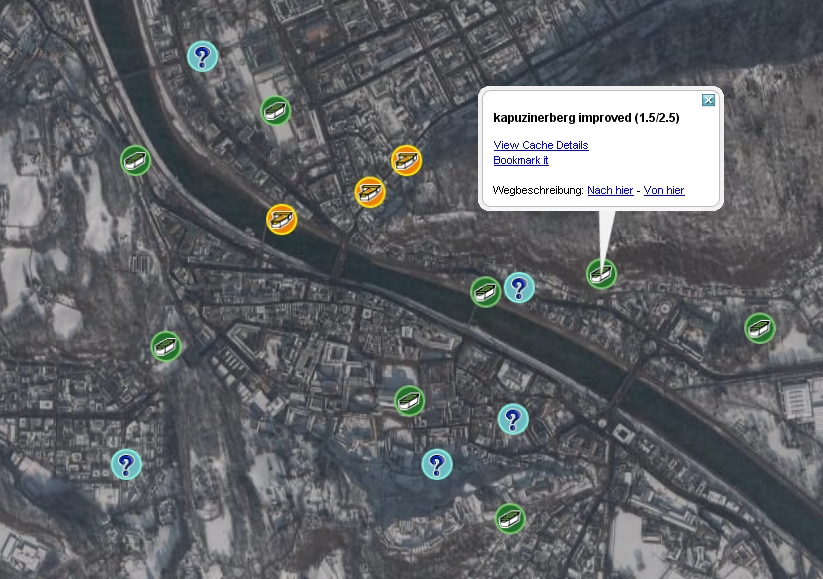The width and height of the screenshot is (823, 579).
Task: Close the kapuzinerberg improved popup balloon
Action: point(707,100)
